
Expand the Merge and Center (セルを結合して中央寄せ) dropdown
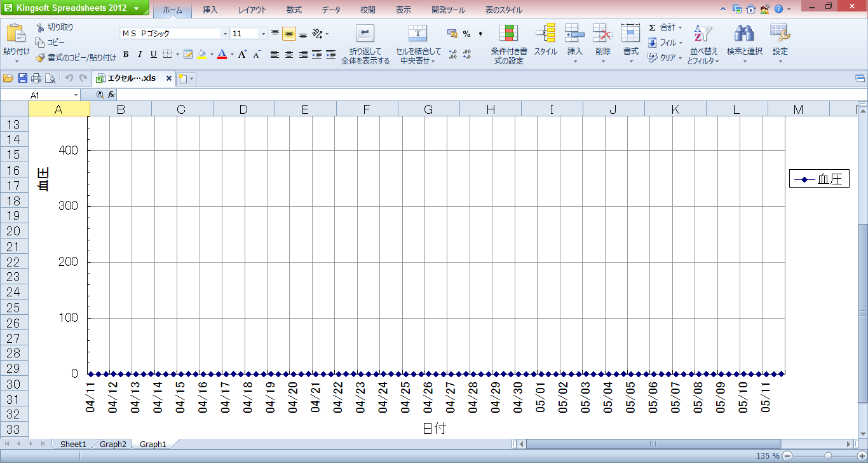point(433,61)
